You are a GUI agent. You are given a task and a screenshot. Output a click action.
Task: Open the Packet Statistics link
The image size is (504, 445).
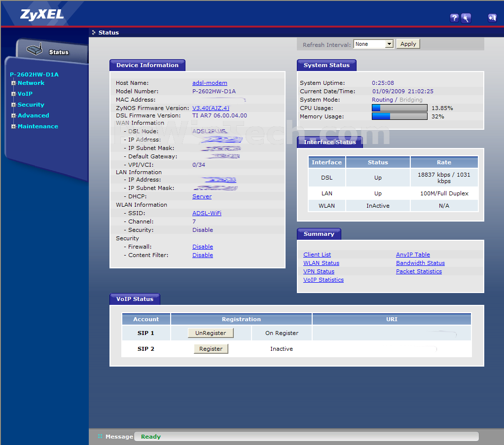click(x=419, y=271)
